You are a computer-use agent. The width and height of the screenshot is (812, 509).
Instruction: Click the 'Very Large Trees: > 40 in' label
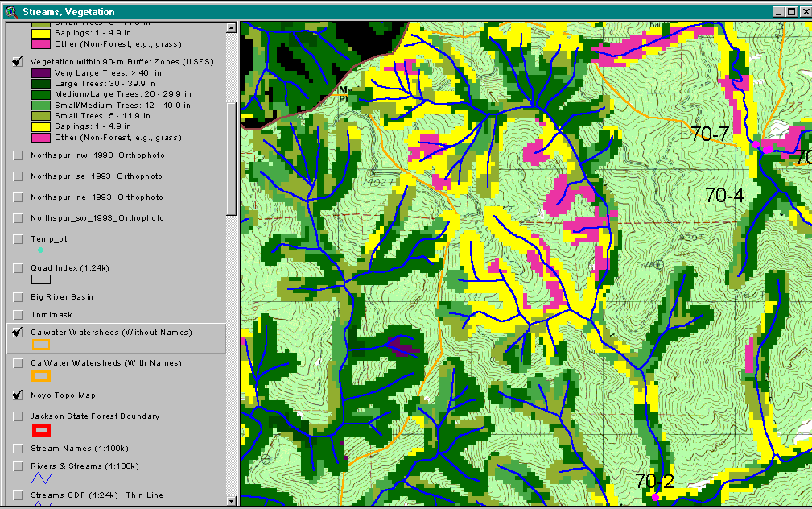pos(108,73)
